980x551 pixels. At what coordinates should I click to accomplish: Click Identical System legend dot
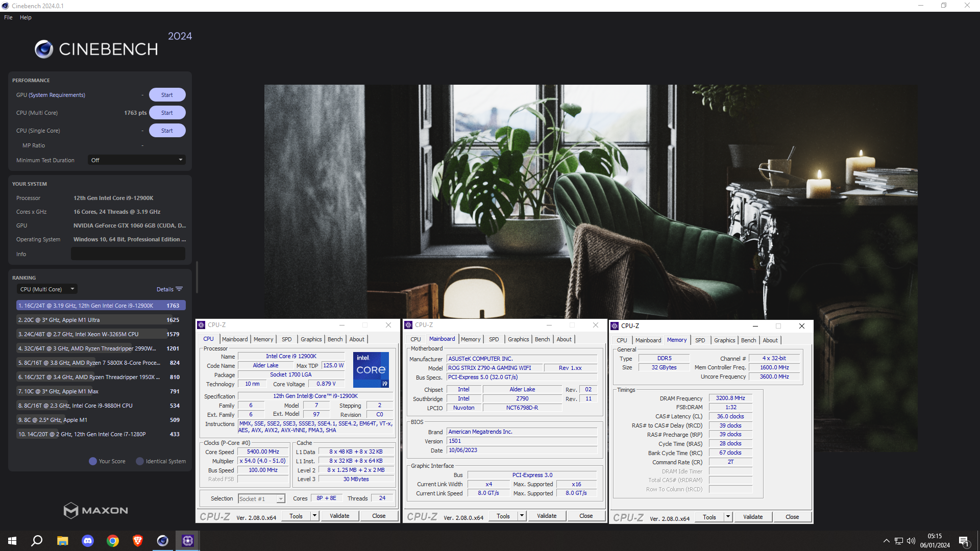pos(140,461)
